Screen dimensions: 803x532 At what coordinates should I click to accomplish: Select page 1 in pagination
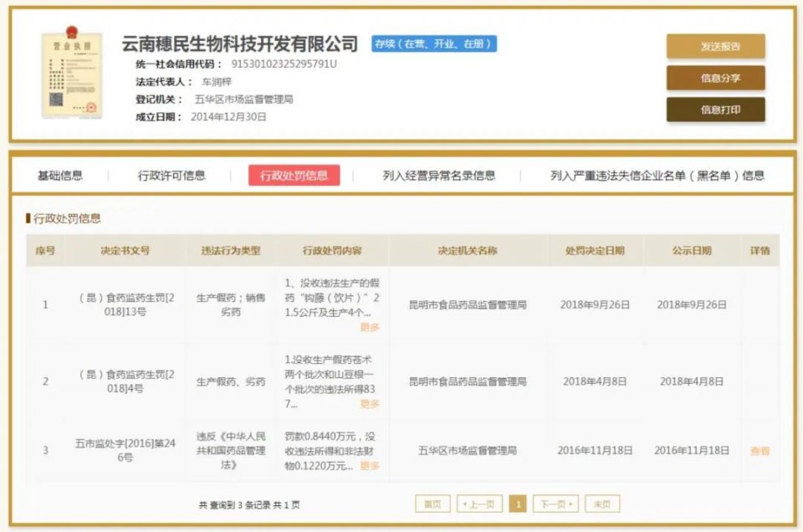pyautogui.click(x=518, y=504)
